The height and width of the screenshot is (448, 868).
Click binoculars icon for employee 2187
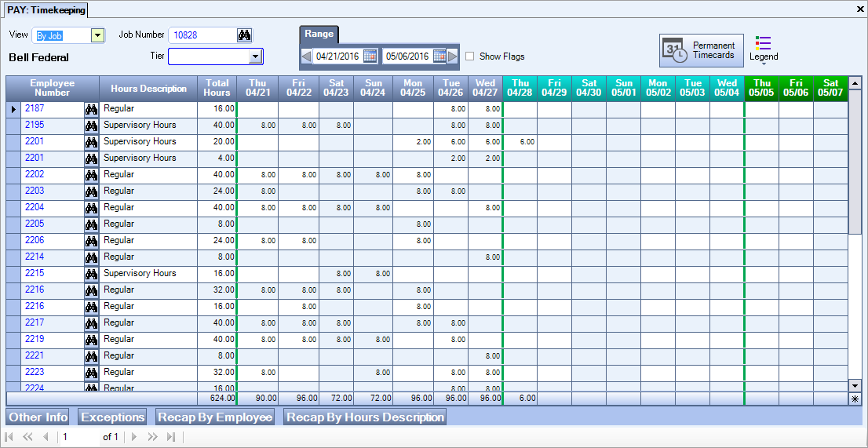91,109
